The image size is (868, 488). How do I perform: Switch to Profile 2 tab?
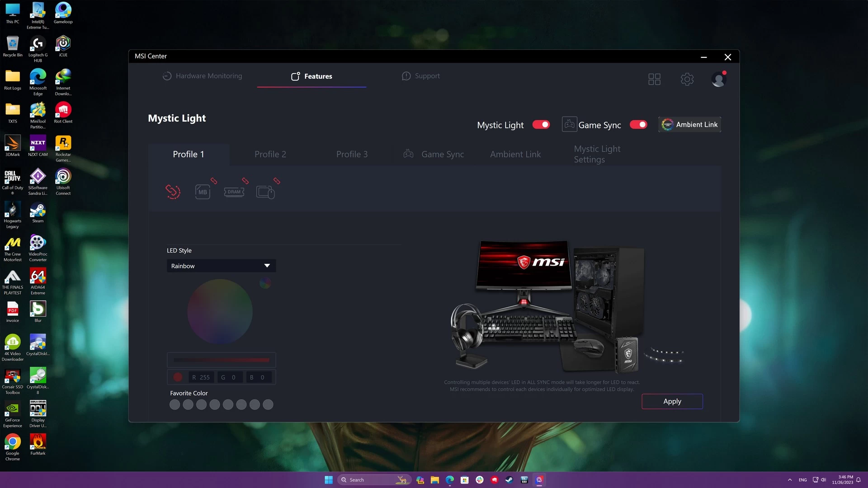270,154
